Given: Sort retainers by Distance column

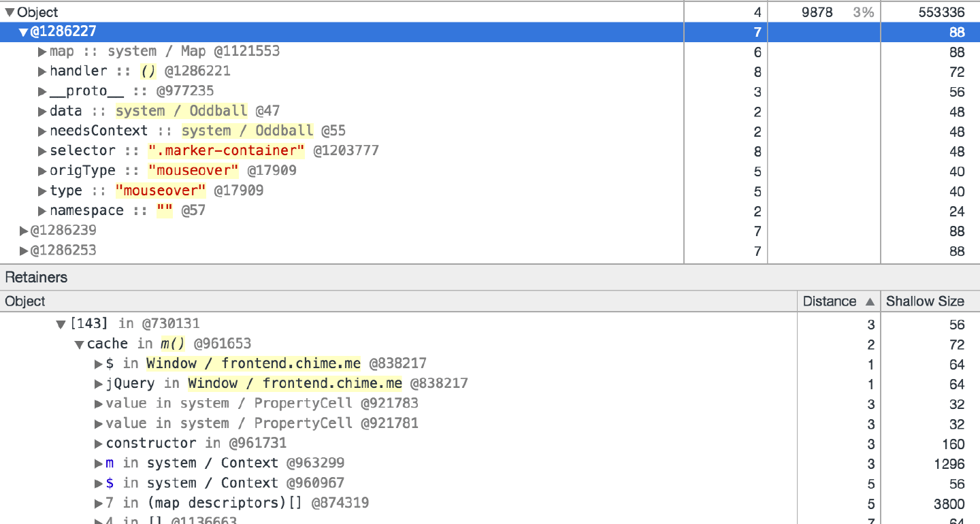Looking at the screenshot, I should pos(838,301).
